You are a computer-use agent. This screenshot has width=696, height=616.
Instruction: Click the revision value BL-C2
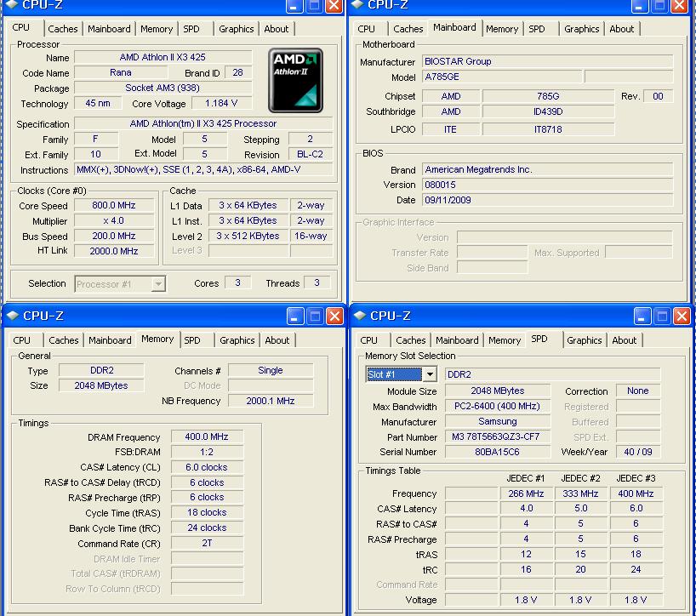311,155
